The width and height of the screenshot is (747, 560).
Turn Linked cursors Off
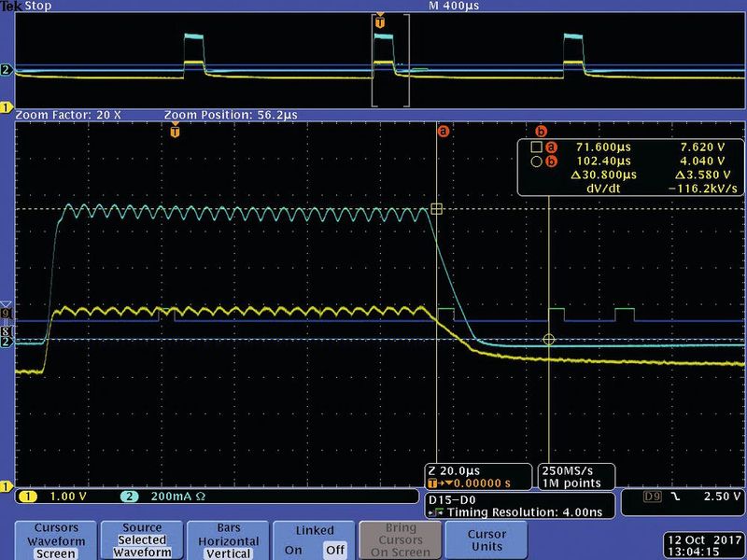[333, 550]
